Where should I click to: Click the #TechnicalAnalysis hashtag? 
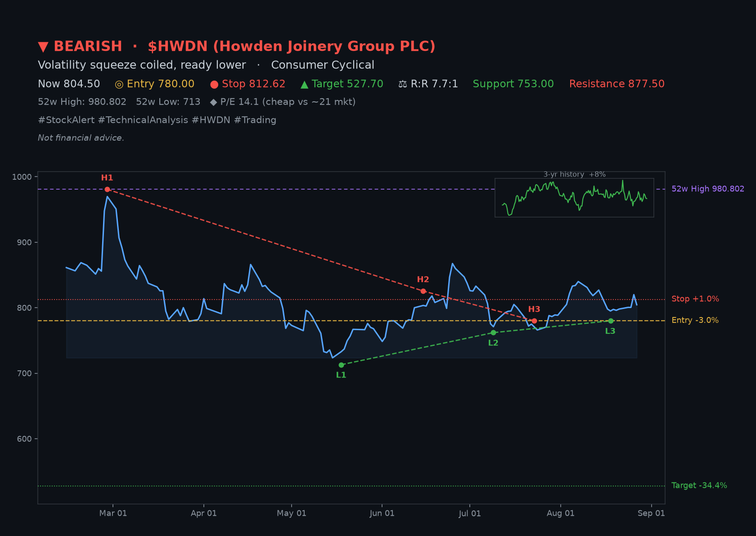coord(143,120)
